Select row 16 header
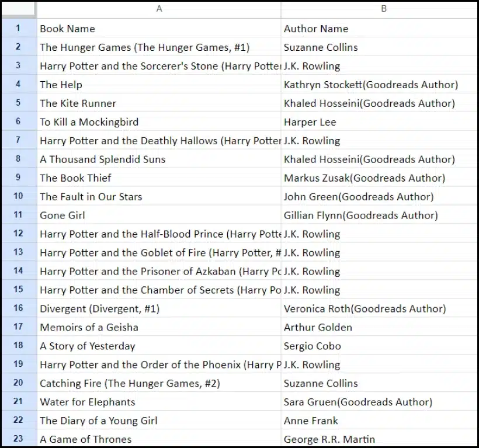The height and width of the screenshot is (448, 479). click(x=18, y=308)
